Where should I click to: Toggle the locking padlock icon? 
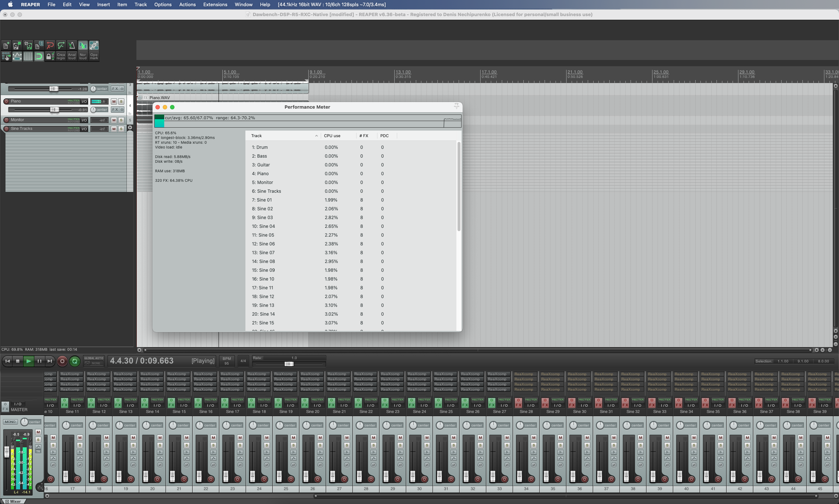pos(50,56)
